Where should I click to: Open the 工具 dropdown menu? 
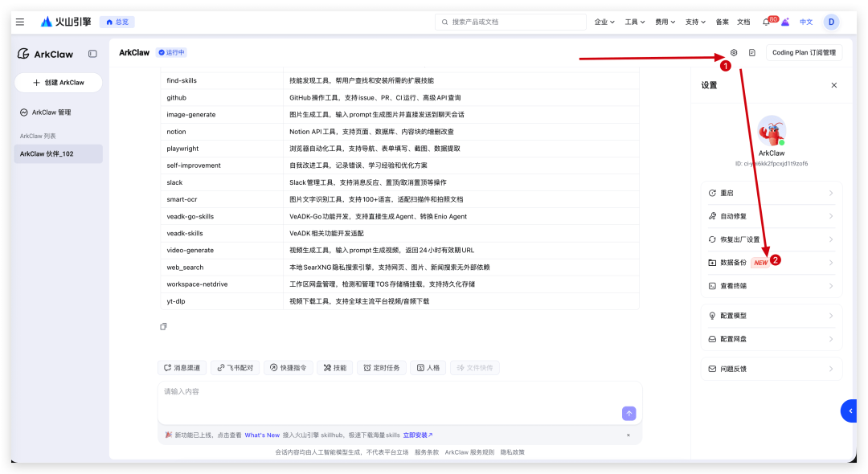point(635,22)
